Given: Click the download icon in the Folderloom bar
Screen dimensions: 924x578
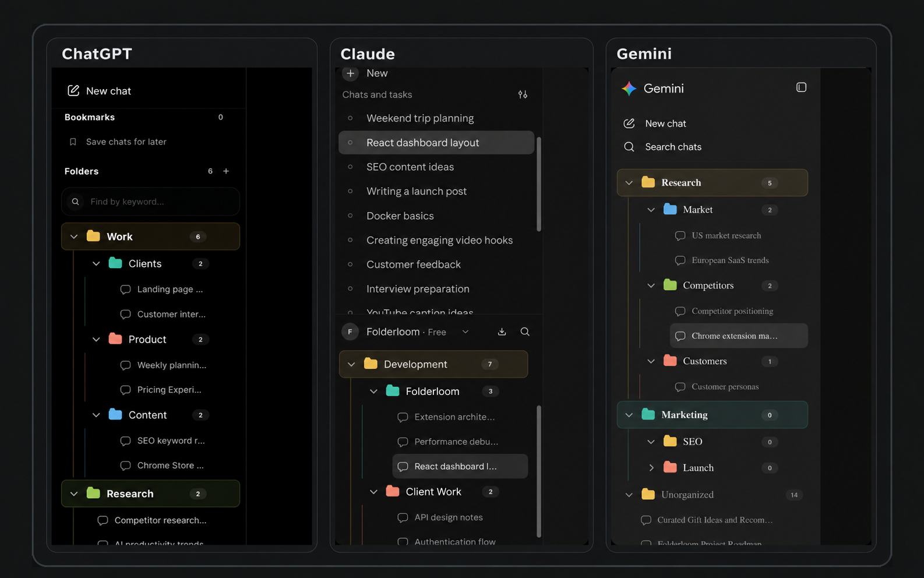Looking at the screenshot, I should click(x=502, y=332).
